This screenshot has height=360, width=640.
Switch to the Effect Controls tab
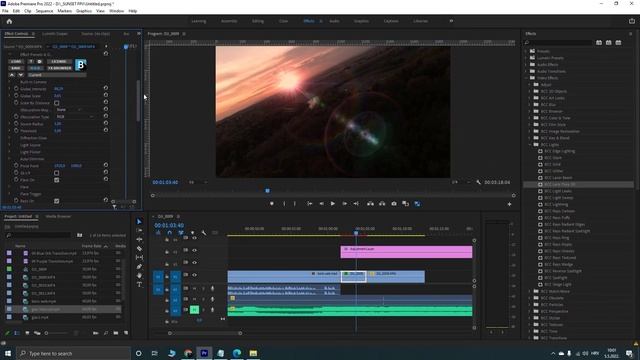coord(16,34)
